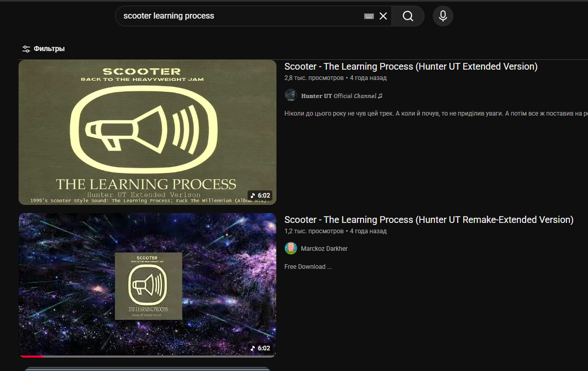Click the 6:02 duration badge on second thumbnail
The width and height of the screenshot is (588, 371).
point(260,348)
